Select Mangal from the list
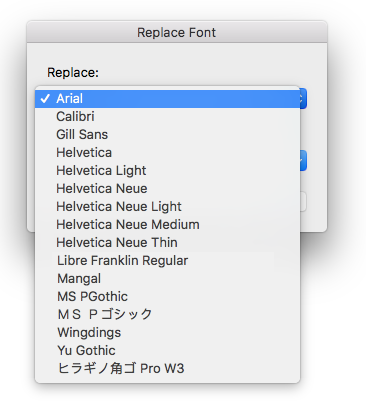 tap(167, 279)
